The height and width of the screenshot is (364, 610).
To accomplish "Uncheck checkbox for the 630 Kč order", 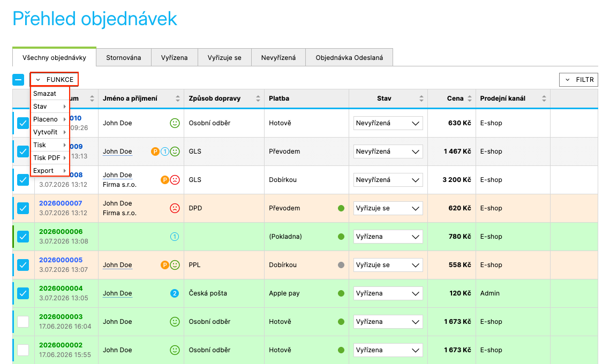I will 23,123.
